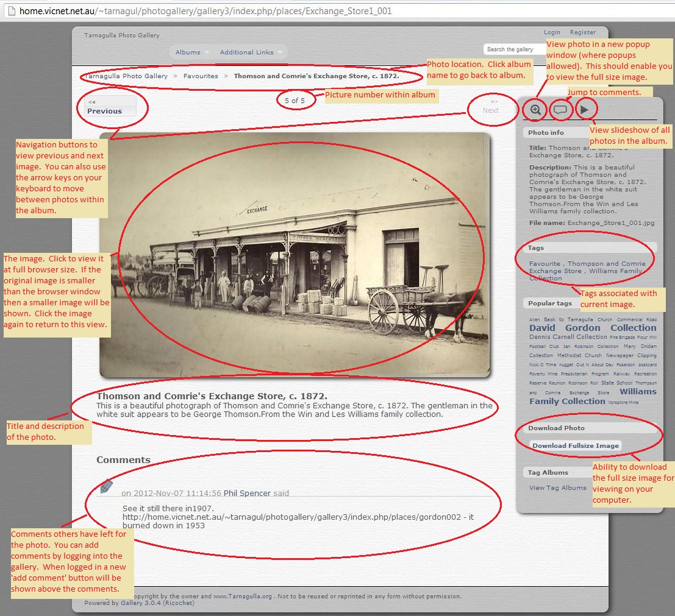Select the Allen popular tag
The height and width of the screenshot is (616, 675).
tap(535, 320)
